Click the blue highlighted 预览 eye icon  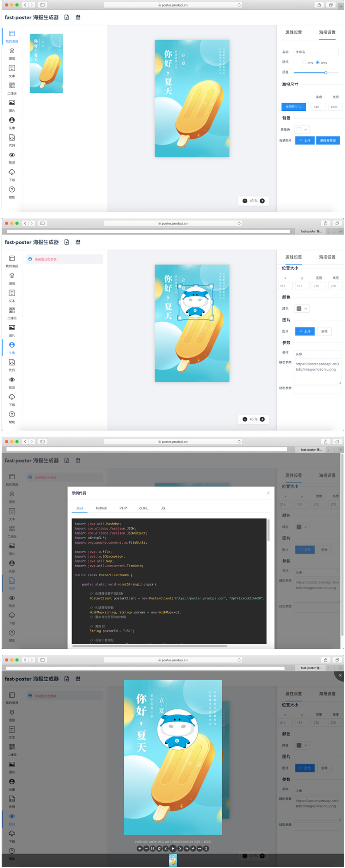pyautogui.click(x=12, y=816)
